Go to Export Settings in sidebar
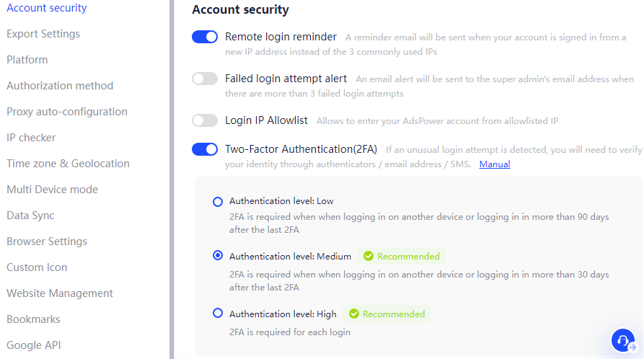The height and width of the screenshot is (359, 644). 43,34
